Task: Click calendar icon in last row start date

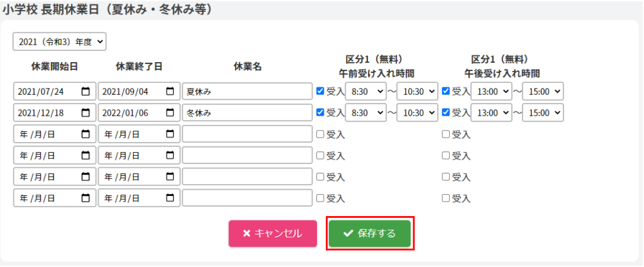Action: (86, 199)
